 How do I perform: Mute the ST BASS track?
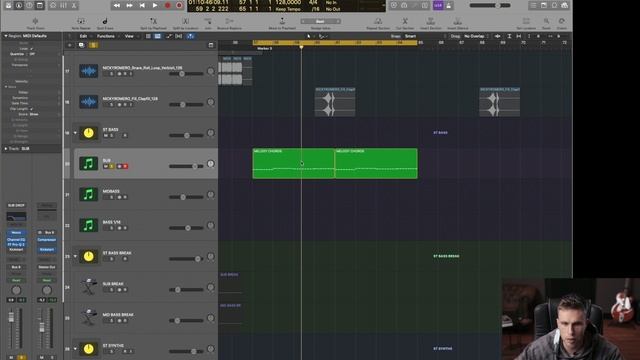pos(105,136)
